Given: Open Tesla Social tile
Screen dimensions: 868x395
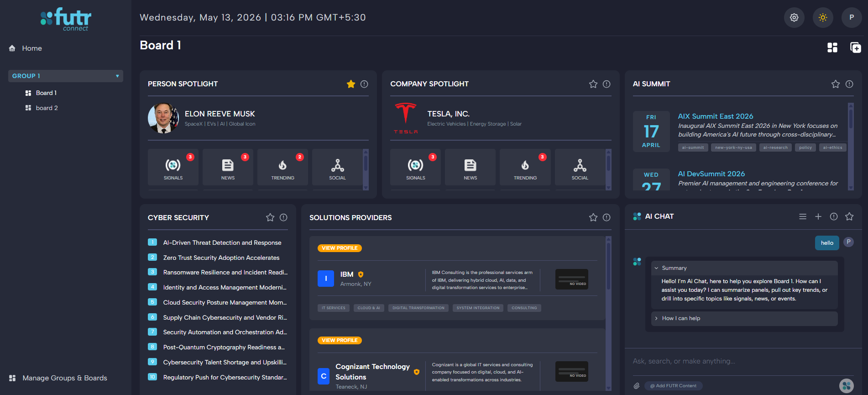Looking at the screenshot, I should [x=580, y=167].
